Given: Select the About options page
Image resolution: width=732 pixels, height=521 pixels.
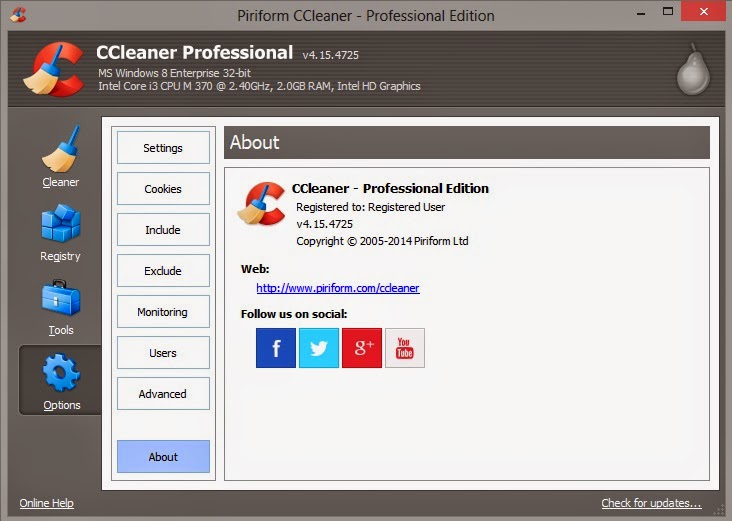Looking at the screenshot, I should [x=163, y=457].
